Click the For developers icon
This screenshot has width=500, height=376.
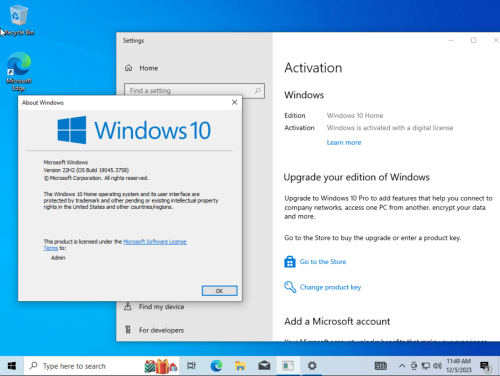(128, 330)
